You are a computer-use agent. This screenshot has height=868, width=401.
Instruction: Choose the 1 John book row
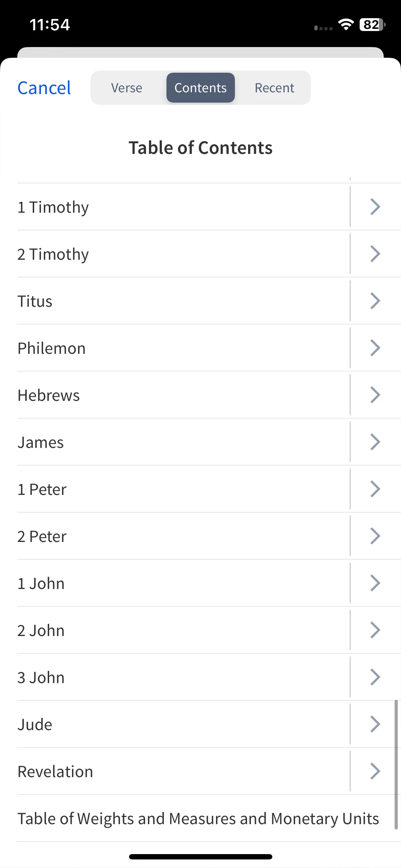[184, 583]
